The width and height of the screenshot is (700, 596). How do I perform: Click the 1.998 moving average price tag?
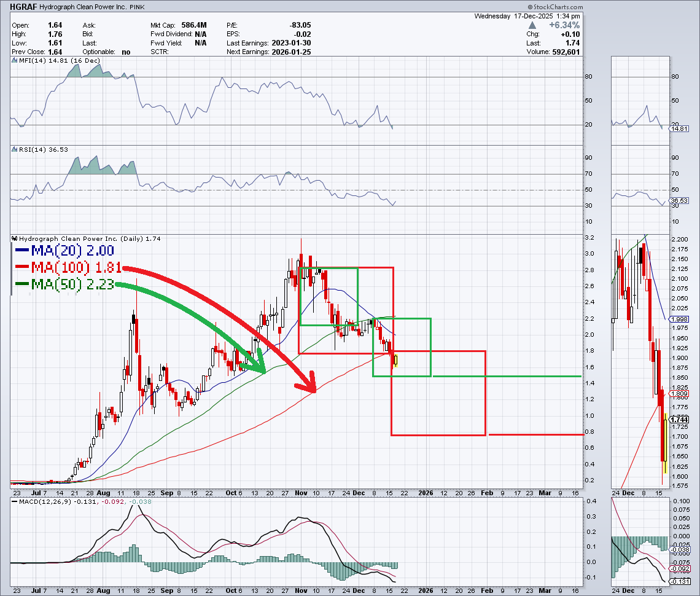[x=680, y=319]
